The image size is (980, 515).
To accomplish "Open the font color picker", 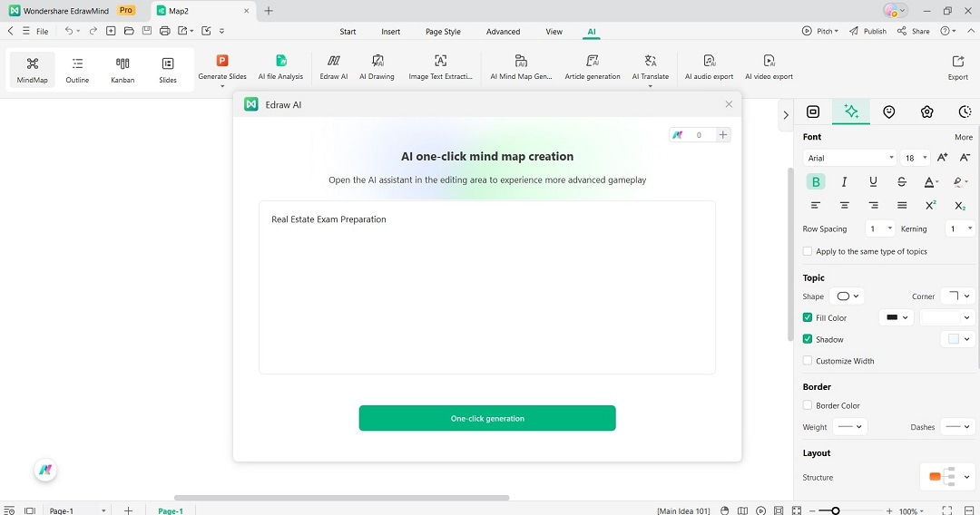I will 931,181.
